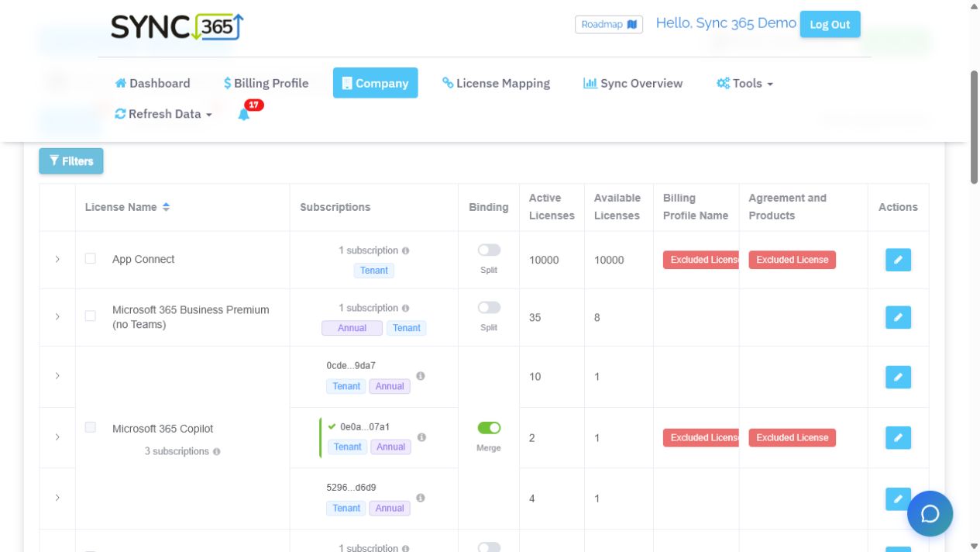Viewport: 980px width, 552px height.
Task: Show info icon for subscription 0cde...9da7
Action: pyautogui.click(x=421, y=376)
